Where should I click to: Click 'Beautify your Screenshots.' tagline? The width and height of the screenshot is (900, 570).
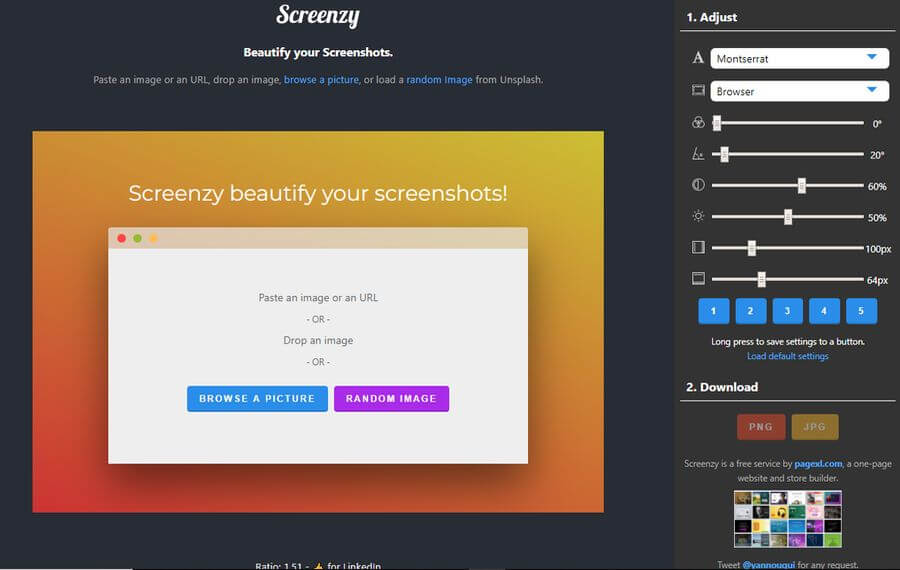point(318,52)
